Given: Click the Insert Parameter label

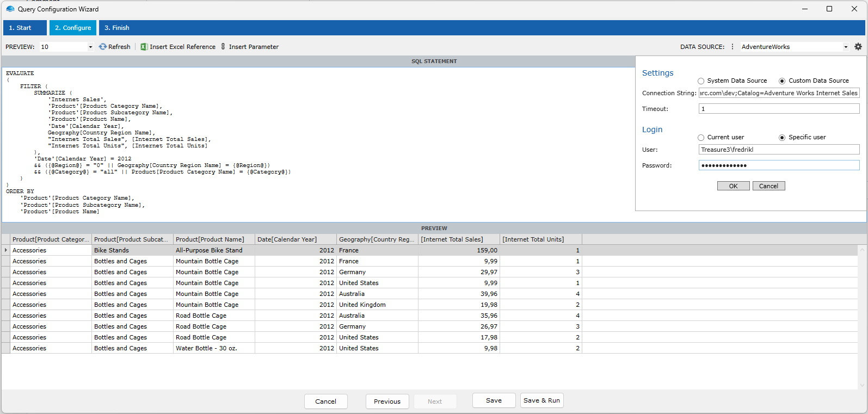Looking at the screenshot, I should coord(254,47).
